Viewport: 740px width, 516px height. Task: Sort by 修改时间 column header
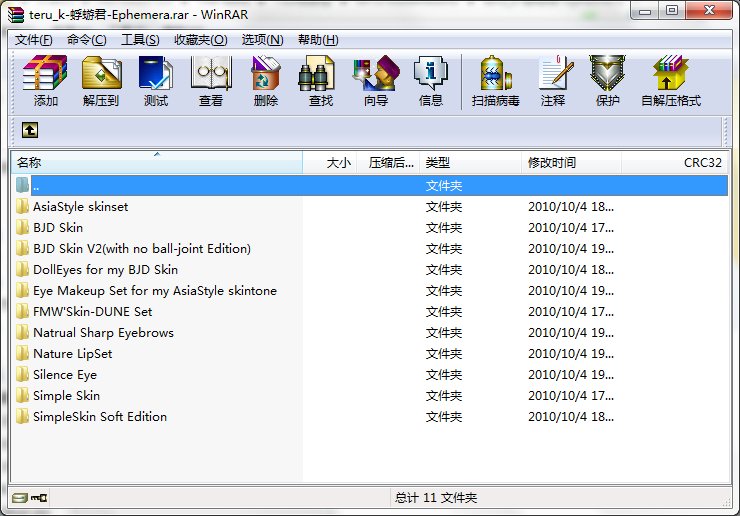[x=572, y=162]
